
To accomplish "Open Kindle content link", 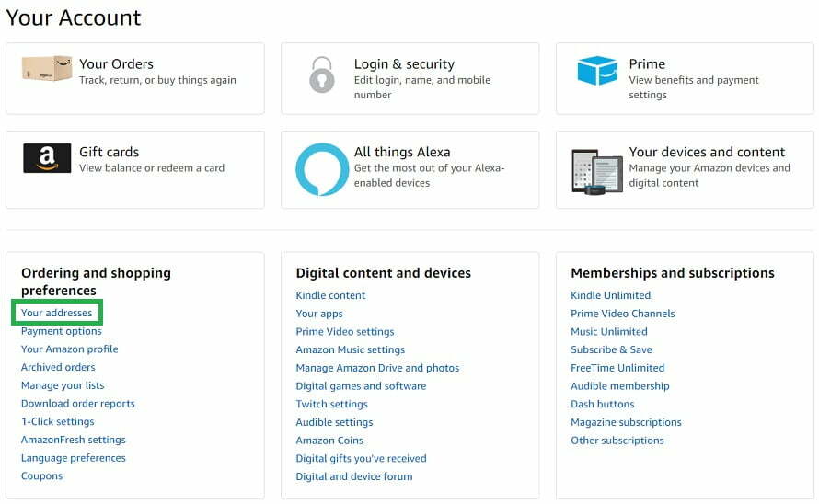I will pos(330,295).
